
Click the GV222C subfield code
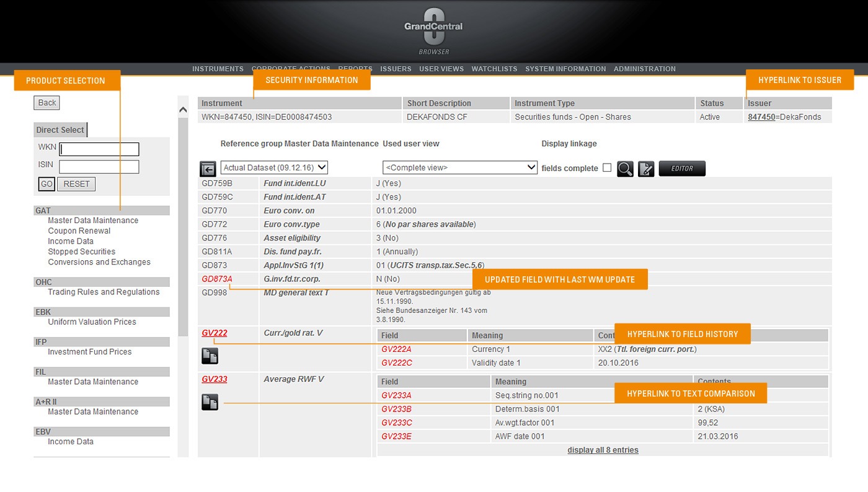pos(397,363)
